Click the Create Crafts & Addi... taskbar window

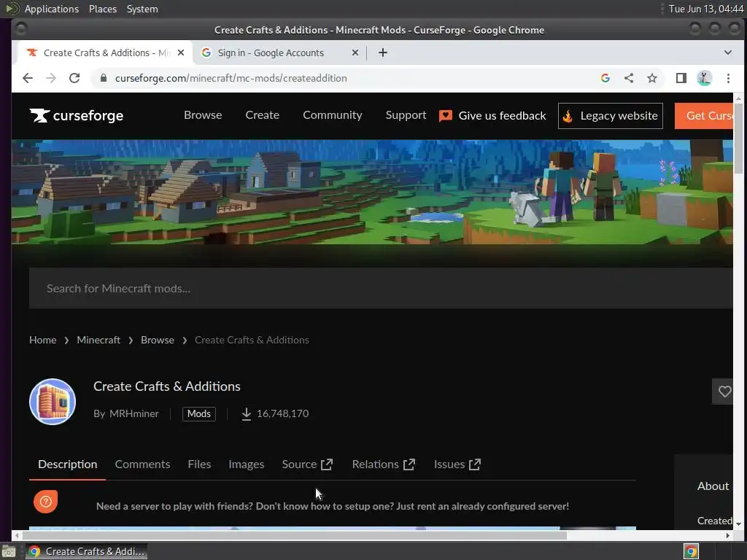(86, 551)
